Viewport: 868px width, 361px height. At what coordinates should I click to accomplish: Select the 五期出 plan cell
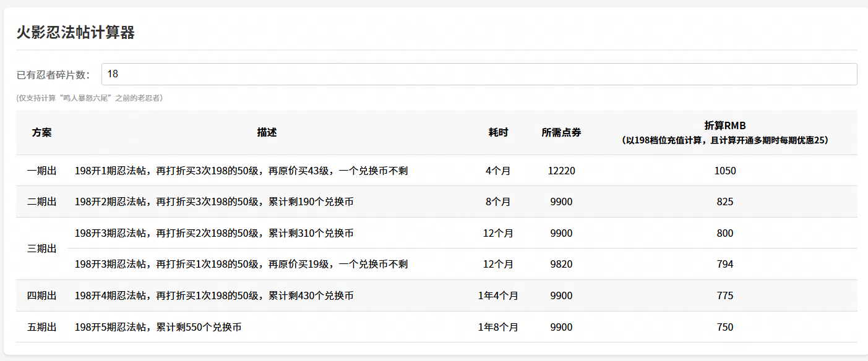[41, 327]
